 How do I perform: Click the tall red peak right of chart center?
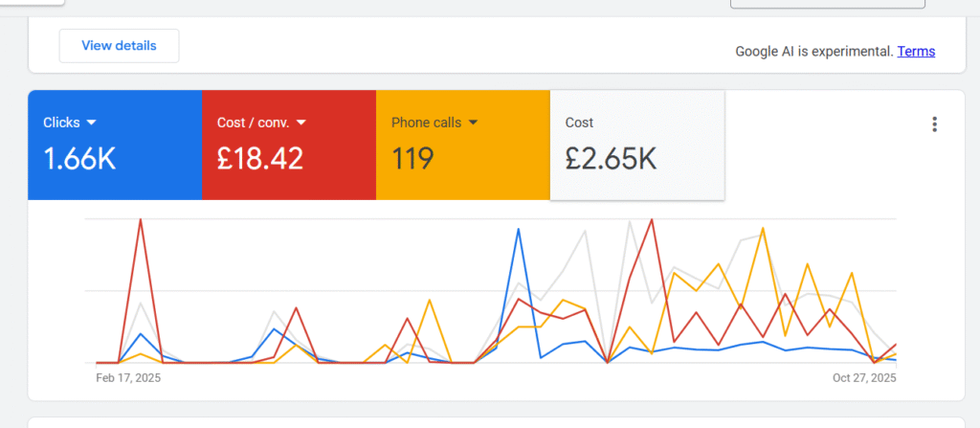click(652, 220)
